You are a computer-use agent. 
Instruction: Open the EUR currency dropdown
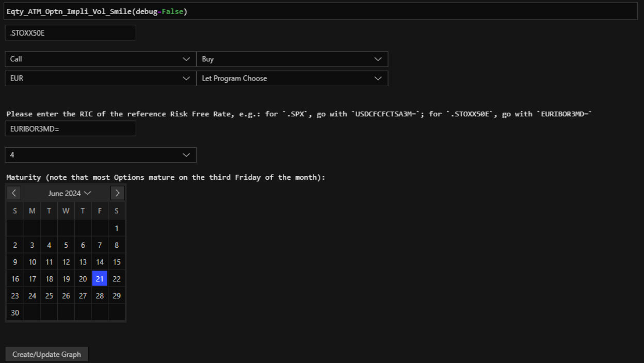coord(101,78)
